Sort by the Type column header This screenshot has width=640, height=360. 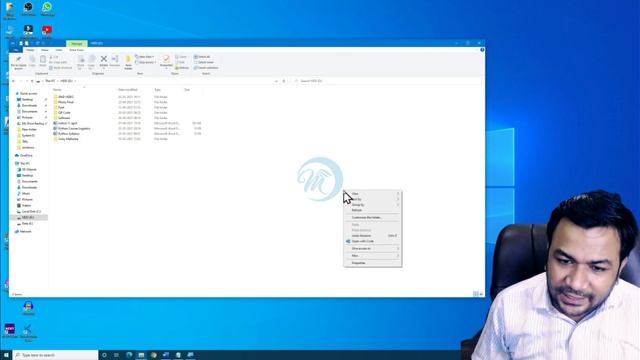coord(157,89)
